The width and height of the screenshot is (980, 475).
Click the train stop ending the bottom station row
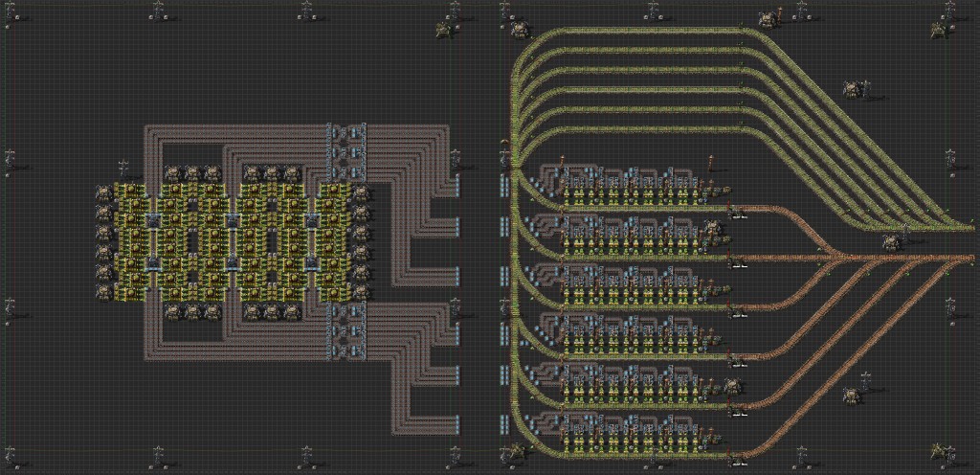pos(738,460)
